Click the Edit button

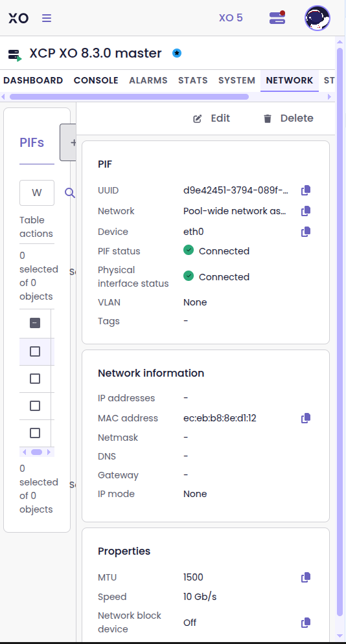click(212, 118)
